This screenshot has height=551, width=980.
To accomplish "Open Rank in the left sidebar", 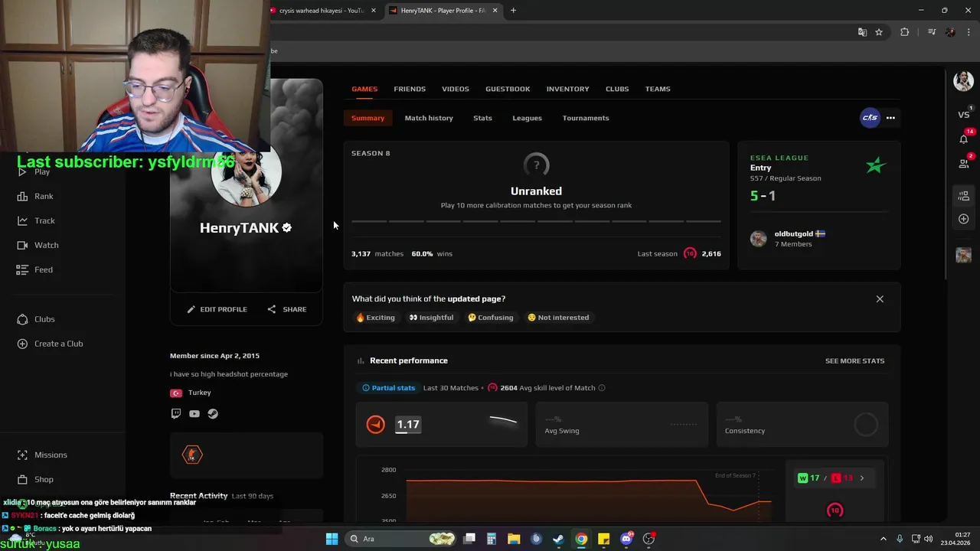I will coord(35,196).
